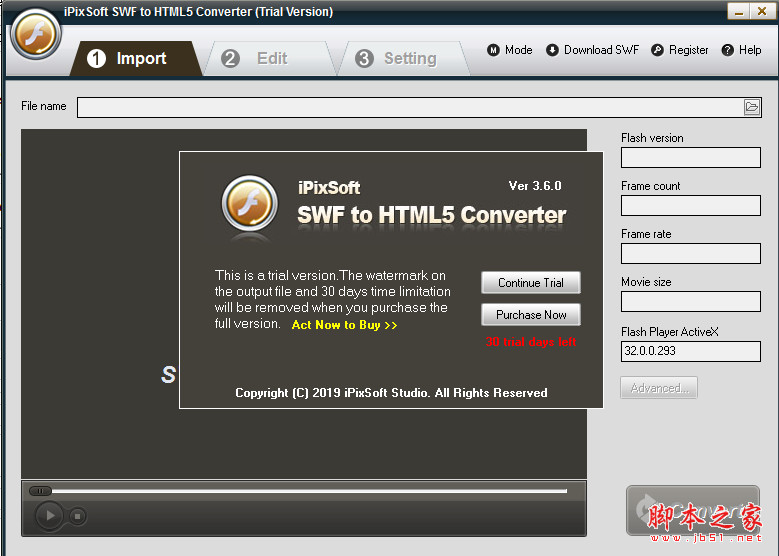Viewport: 779px width, 556px height.
Task: Follow the Act Now to Buy link
Action: pos(344,325)
